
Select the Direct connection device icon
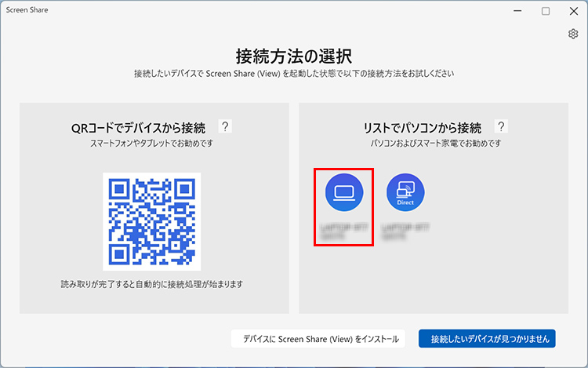click(x=405, y=192)
